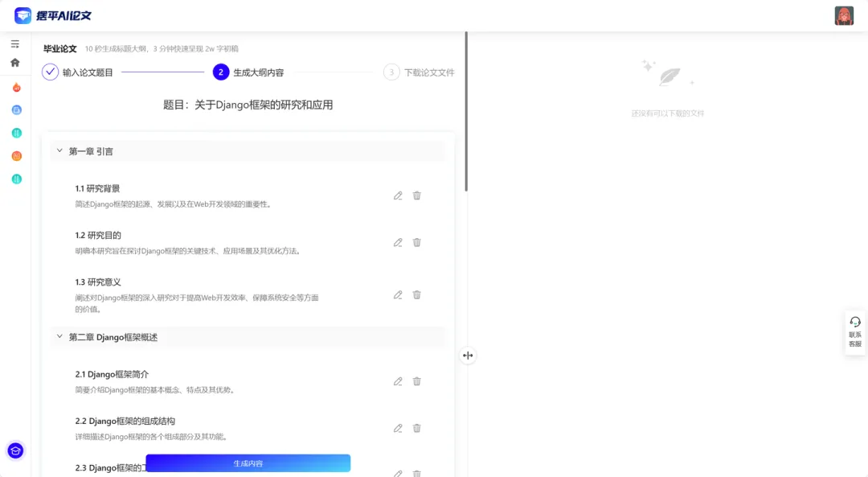Click the 生成大纲内容 step circle
The height and width of the screenshot is (477, 868).
[x=220, y=72]
